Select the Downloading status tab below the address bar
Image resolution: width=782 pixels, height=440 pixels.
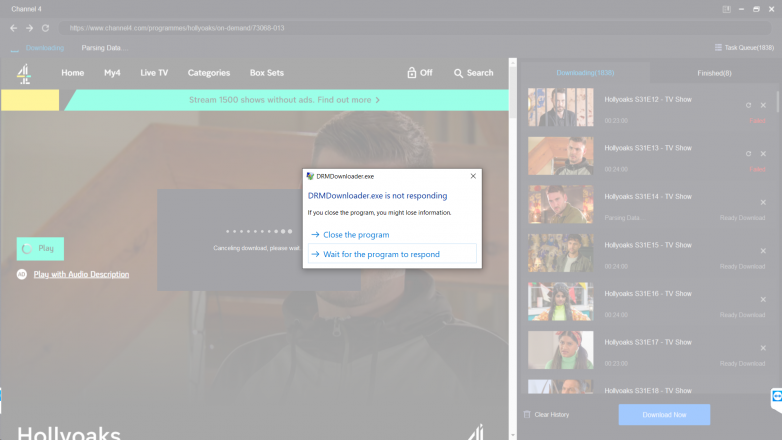pos(45,48)
